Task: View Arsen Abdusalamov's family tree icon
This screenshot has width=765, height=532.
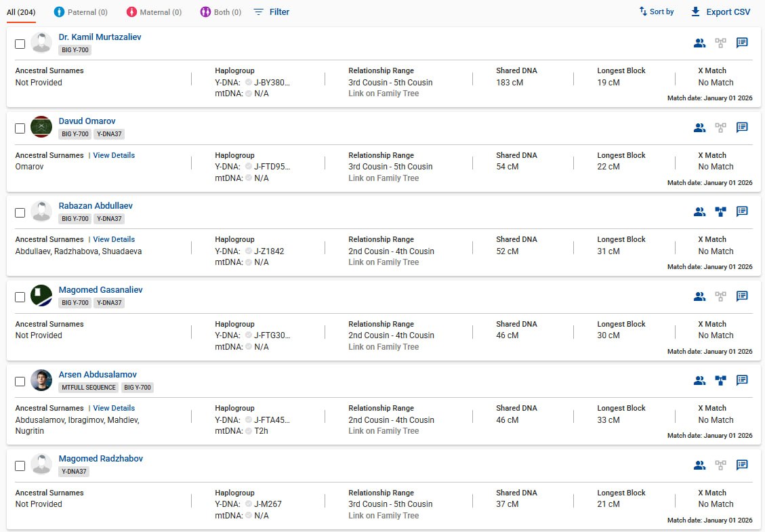Action: [x=720, y=380]
